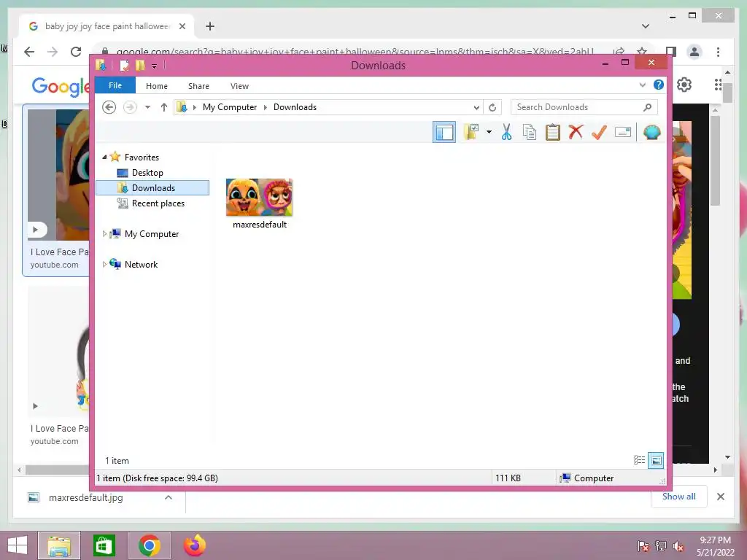Switch to details view icon
This screenshot has width=747, height=560.
click(639, 460)
